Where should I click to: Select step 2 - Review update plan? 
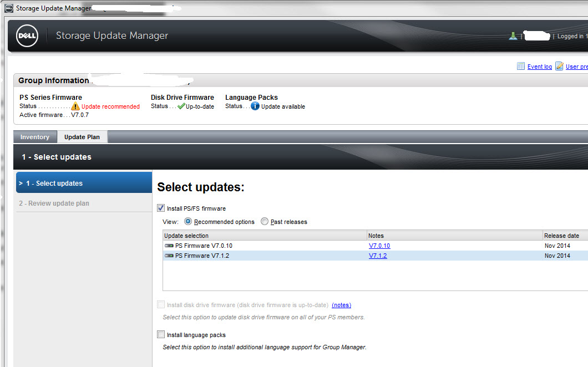pos(84,203)
